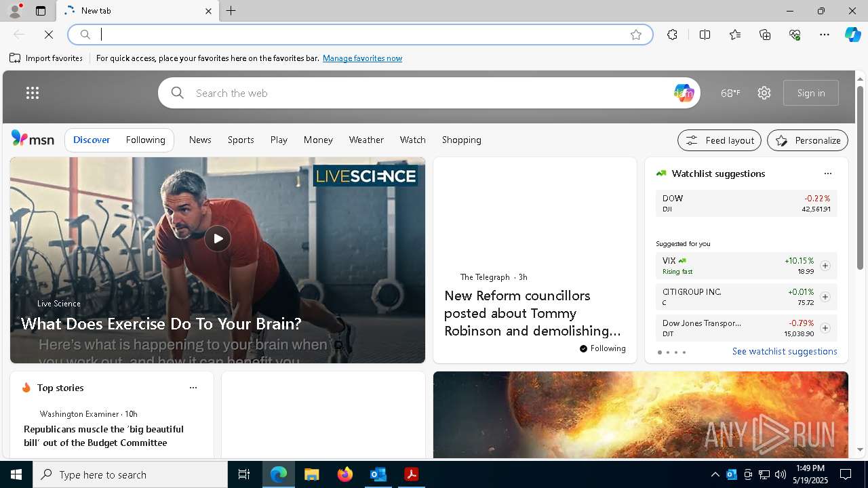Open the fiery sun article thumbnail
This screenshot has height=488, width=868.
pyautogui.click(x=641, y=415)
